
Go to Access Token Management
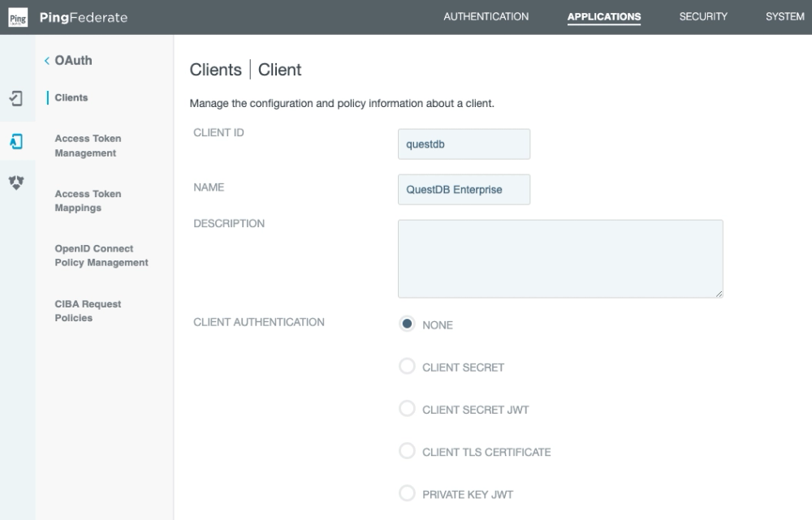coord(88,145)
